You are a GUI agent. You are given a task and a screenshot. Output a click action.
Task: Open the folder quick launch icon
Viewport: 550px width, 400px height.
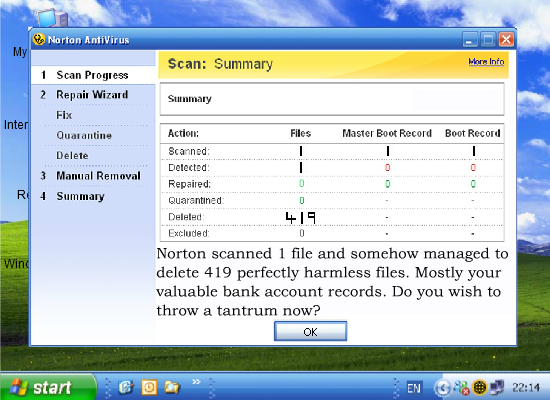(x=172, y=387)
